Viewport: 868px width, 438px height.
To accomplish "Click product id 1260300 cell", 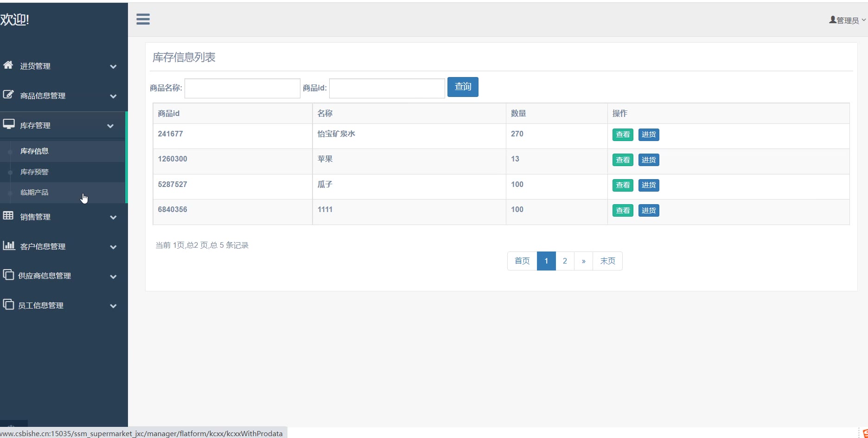I will pos(233,161).
